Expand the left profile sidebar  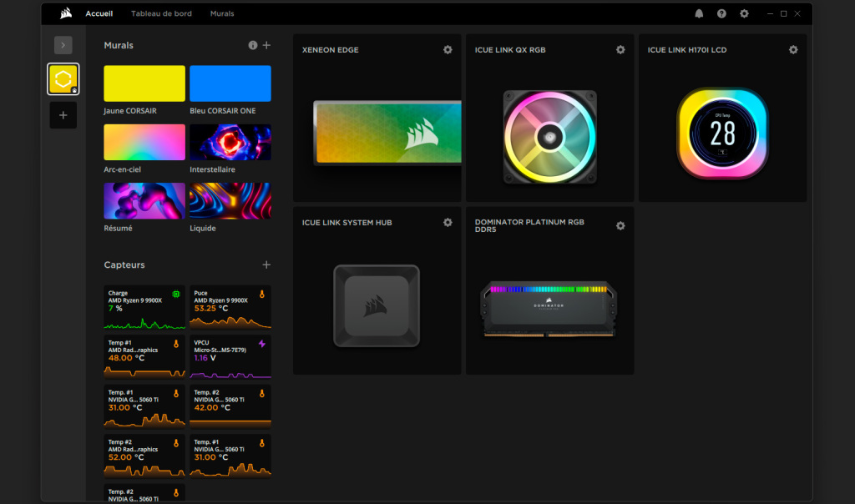pyautogui.click(x=63, y=45)
